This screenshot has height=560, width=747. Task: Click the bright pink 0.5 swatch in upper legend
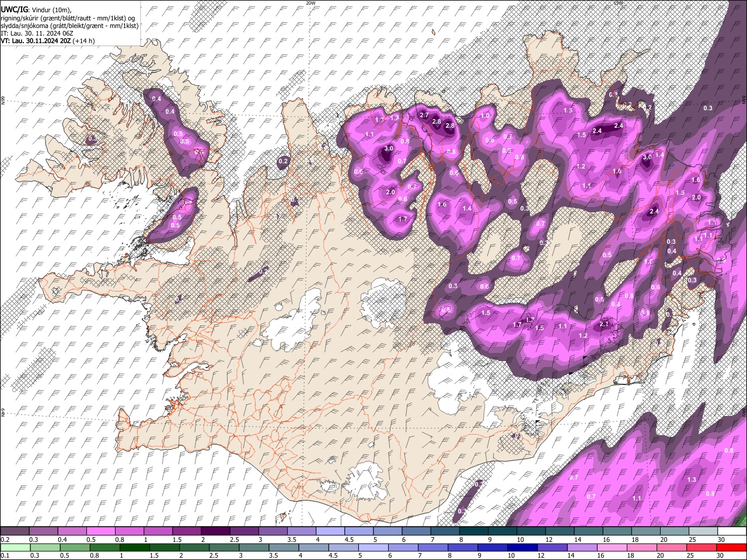pyautogui.click(x=101, y=531)
